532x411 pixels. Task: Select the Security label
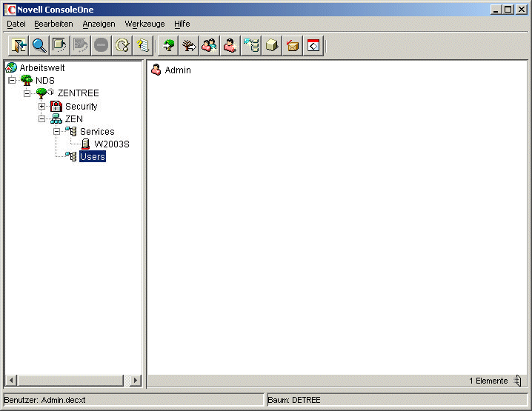click(81, 106)
